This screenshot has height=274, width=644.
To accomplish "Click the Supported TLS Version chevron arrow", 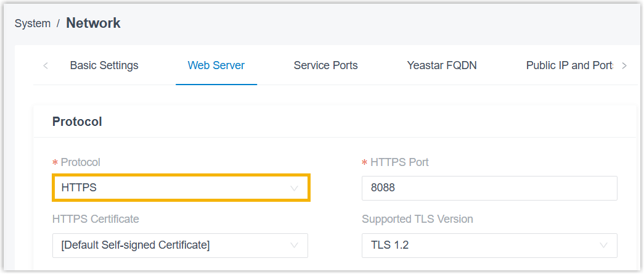I will click(604, 246).
